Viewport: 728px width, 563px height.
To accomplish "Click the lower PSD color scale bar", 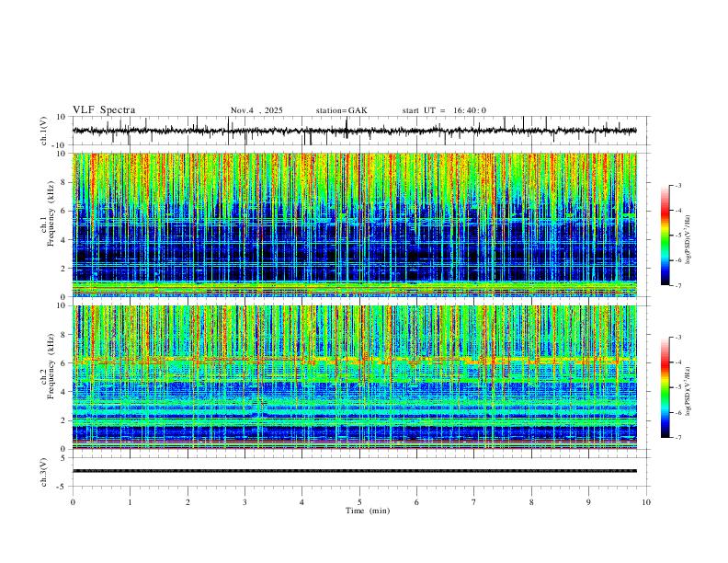I will (x=665, y=387).
